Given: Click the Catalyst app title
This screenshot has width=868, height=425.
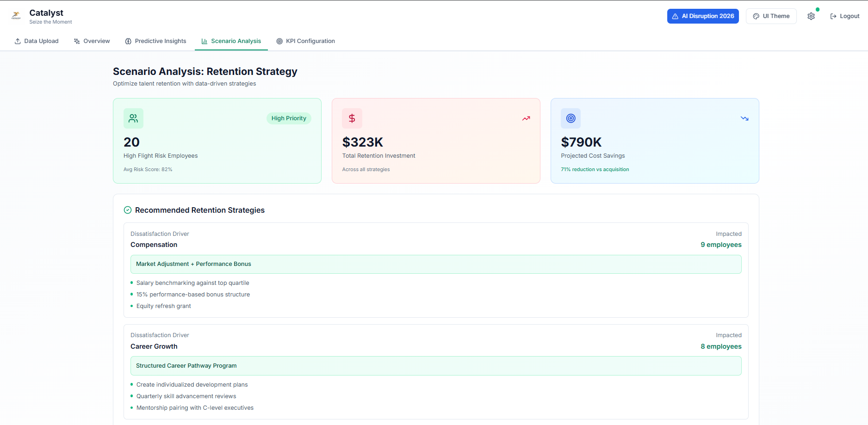Looking at the screenshot, I should [46, 13].
